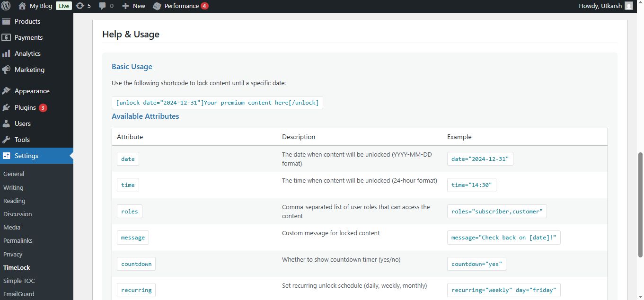Click the Plugins plug icon
The height and width of the screenshot is (300, 644).
coord(6,107)
